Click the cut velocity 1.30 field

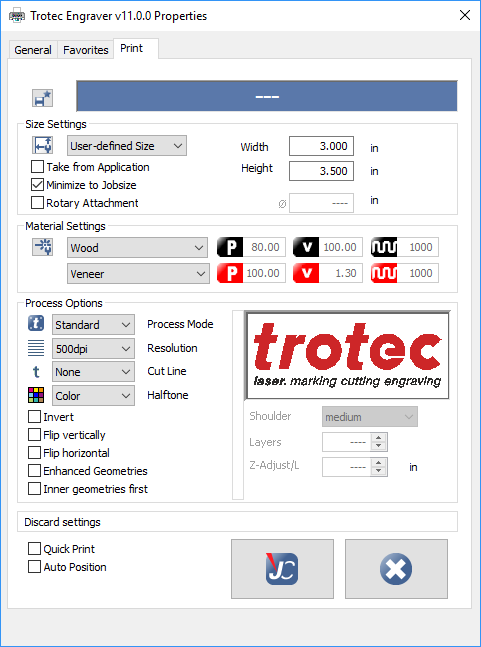[341, 273]
